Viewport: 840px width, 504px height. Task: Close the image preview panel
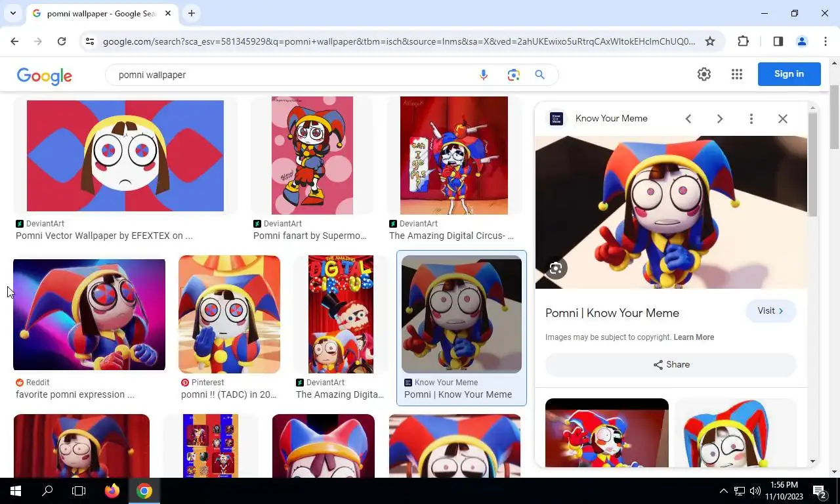(x=783, y=119)
